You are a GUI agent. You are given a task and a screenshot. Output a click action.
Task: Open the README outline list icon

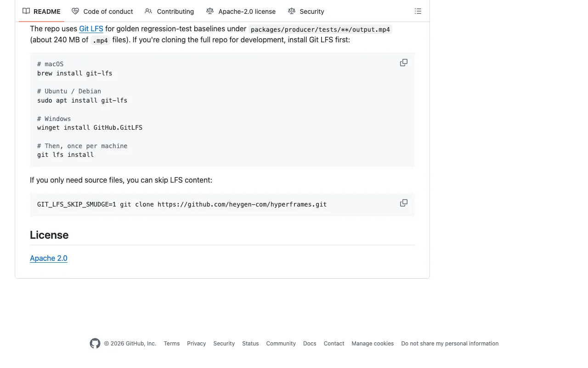coord(418,11)
